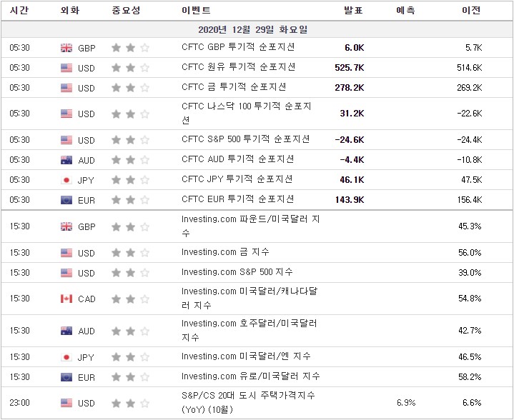Viewport: 514px width, 420px height.
Task: Click the UK flag in CFTC GBP row
Action: (66, 48)
